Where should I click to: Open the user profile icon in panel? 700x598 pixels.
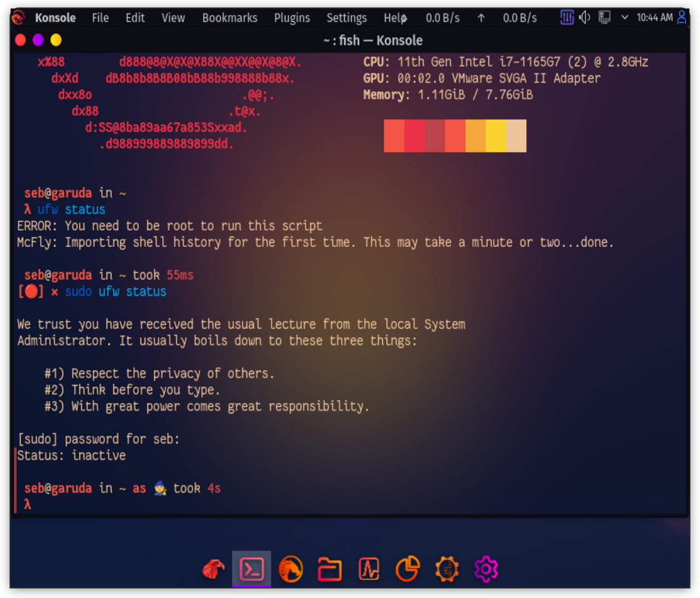681,18
